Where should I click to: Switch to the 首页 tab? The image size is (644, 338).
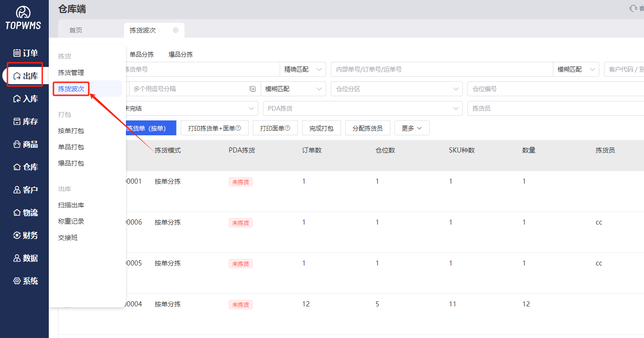click(x=76, y=30)
